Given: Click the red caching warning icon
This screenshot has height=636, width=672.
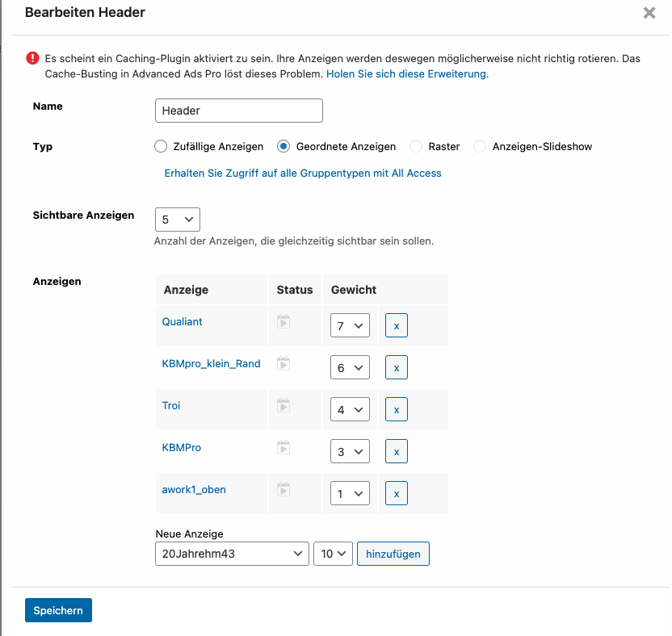Looking at the screenshot, I should tap(32, 58).
